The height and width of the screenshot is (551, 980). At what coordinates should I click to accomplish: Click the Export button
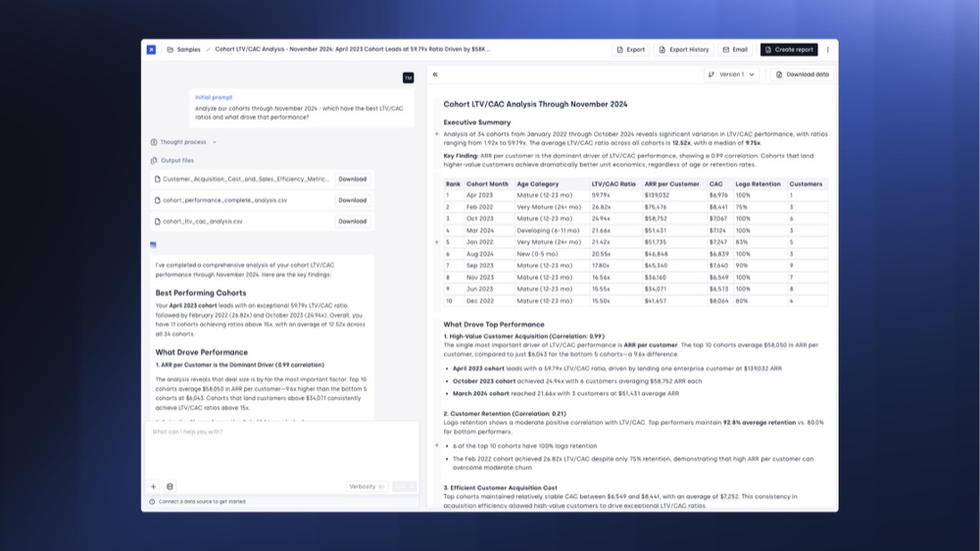click(x=630, y=49)
